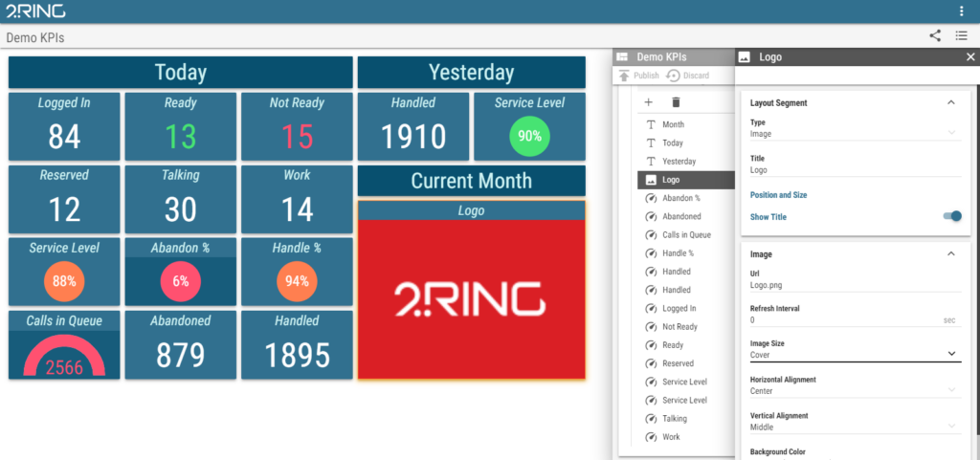Viewport: 980px width, 460px height.
Task: Open the Horizontal Alignment dropdown
Action: coord(854,390)
